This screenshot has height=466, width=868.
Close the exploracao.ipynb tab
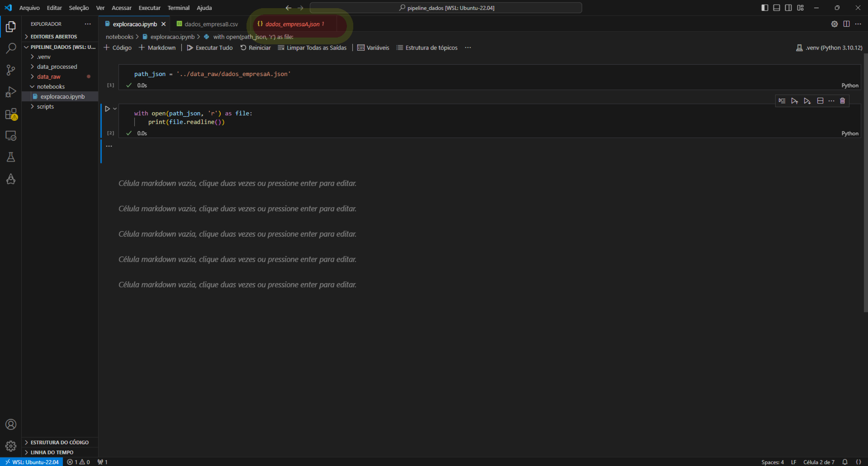[163, 24]
